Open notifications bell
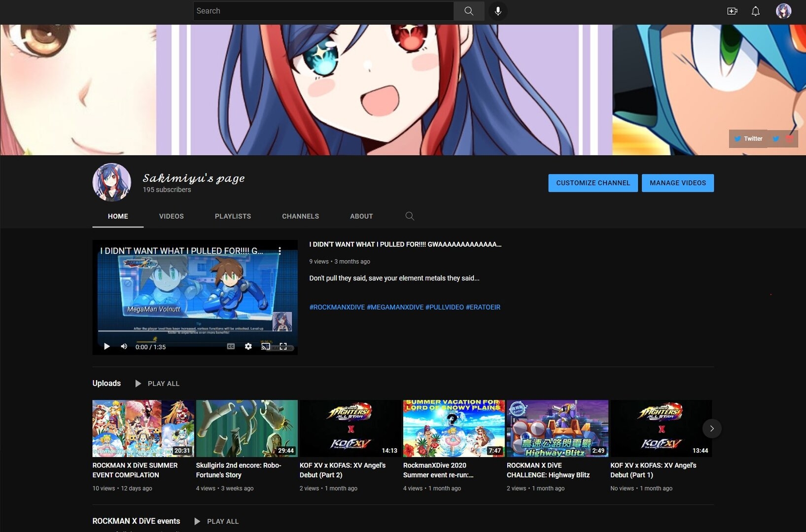This screenshot has height=532, width=806. 755,11
